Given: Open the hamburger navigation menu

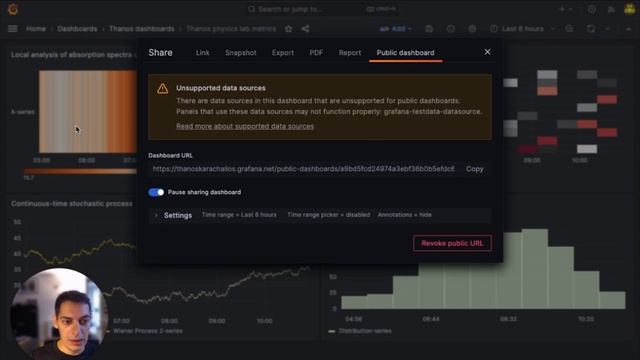Looking at the screenshot, I should (x=13, y=29).
